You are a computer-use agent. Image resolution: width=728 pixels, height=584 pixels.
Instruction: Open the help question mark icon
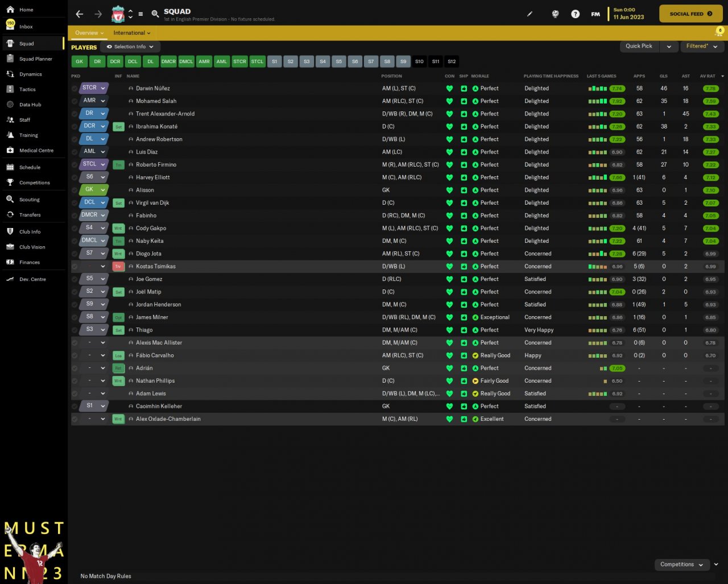[575, 14]
